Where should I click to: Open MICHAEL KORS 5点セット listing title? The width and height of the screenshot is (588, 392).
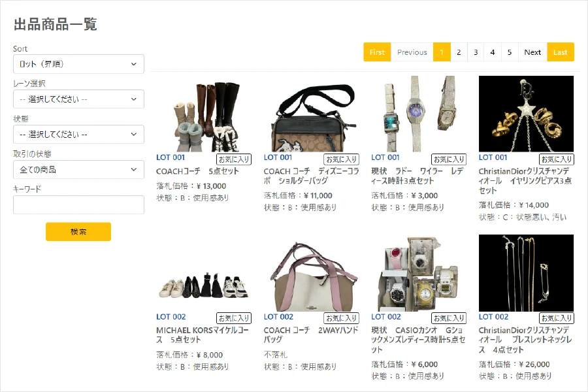(x=202, y=335)
